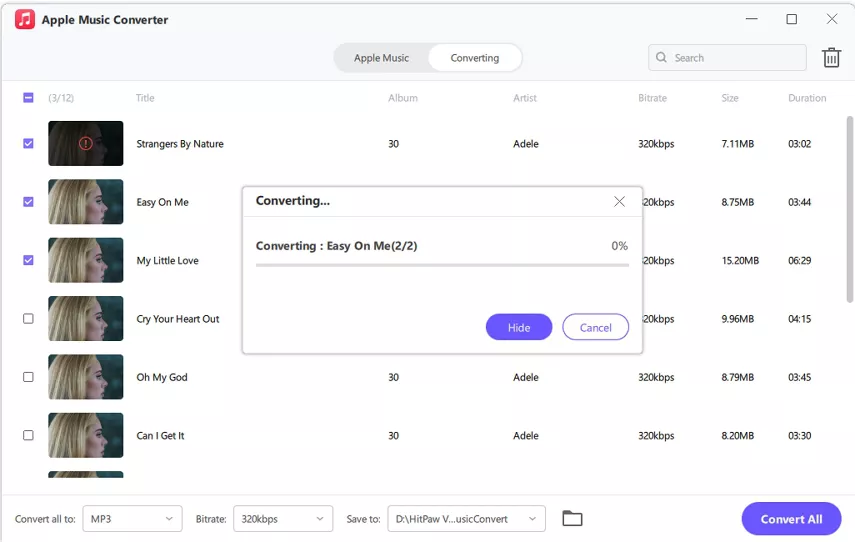Click the trash delete icon

(x=831, y=58)
